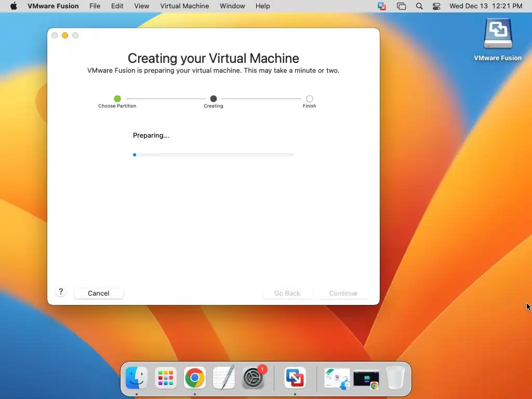The height and width of the screenshot is (399, 532).
Task: Open Finder from the Dock
Action: point(137,378)
